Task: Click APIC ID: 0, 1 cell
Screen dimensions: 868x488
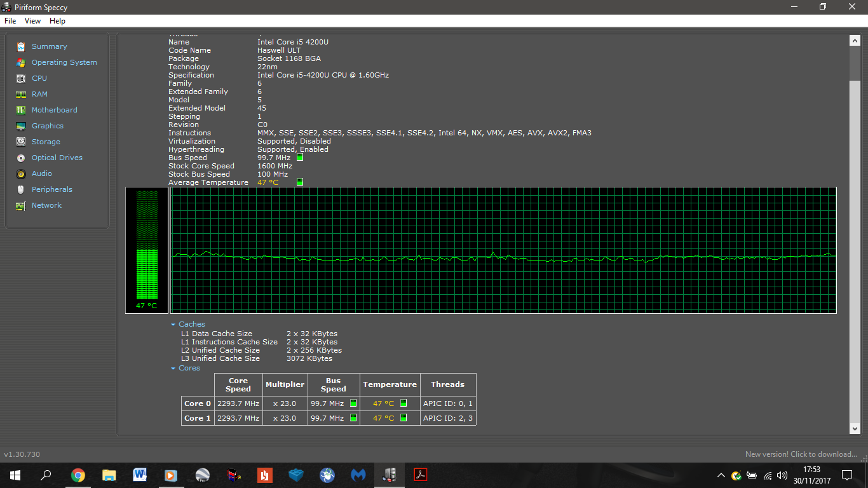Action: pyautogui.click(x=448, y=403)
